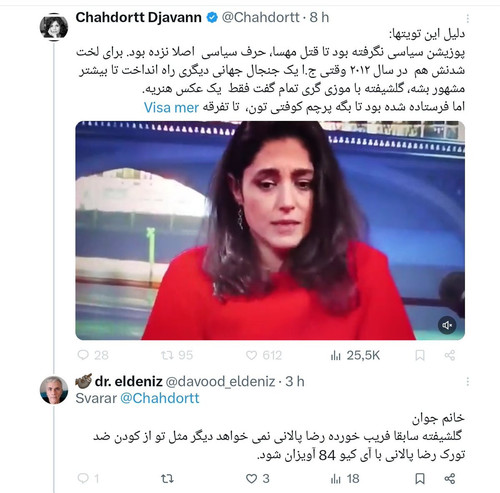Screen dimensions: 500x493
Task: Retweet dr. eldeniz's reply
Action: (167, 479)
